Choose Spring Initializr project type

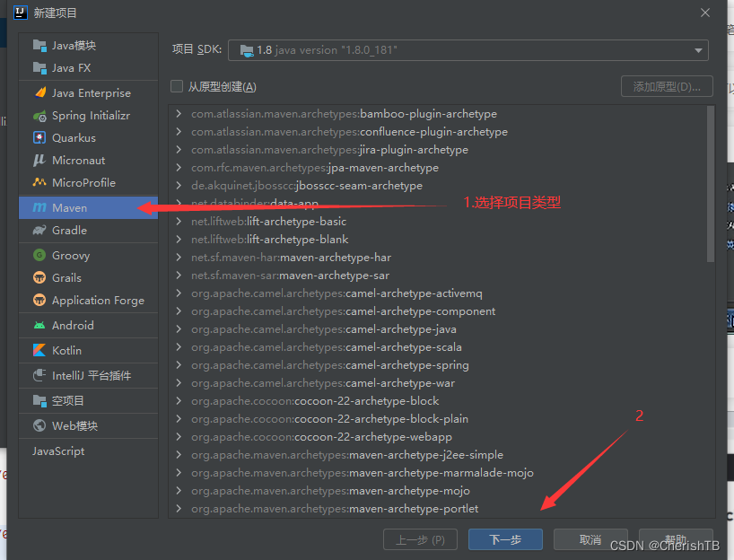tap(88, 116)
